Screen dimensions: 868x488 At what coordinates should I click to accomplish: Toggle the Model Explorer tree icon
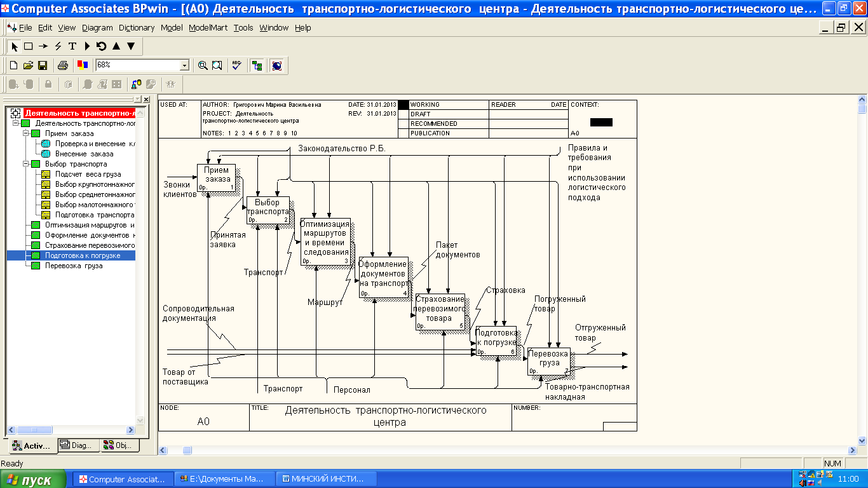257,65
